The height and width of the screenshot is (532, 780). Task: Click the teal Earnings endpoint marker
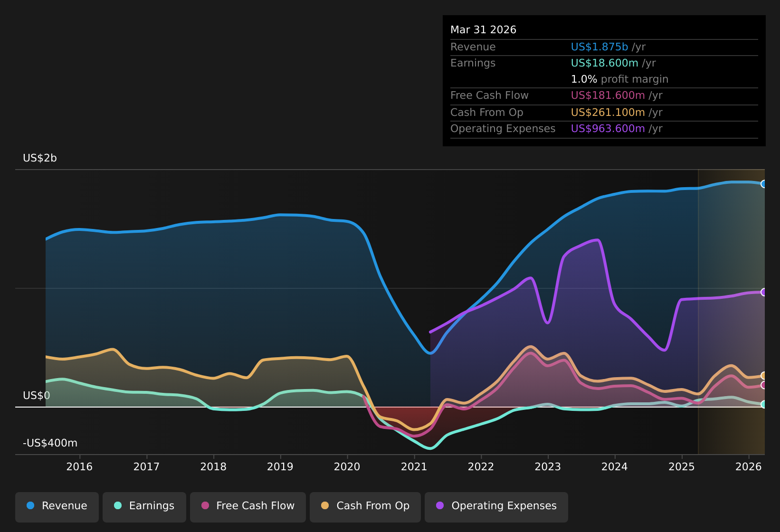pyautogui.click(x=764, y=405)
